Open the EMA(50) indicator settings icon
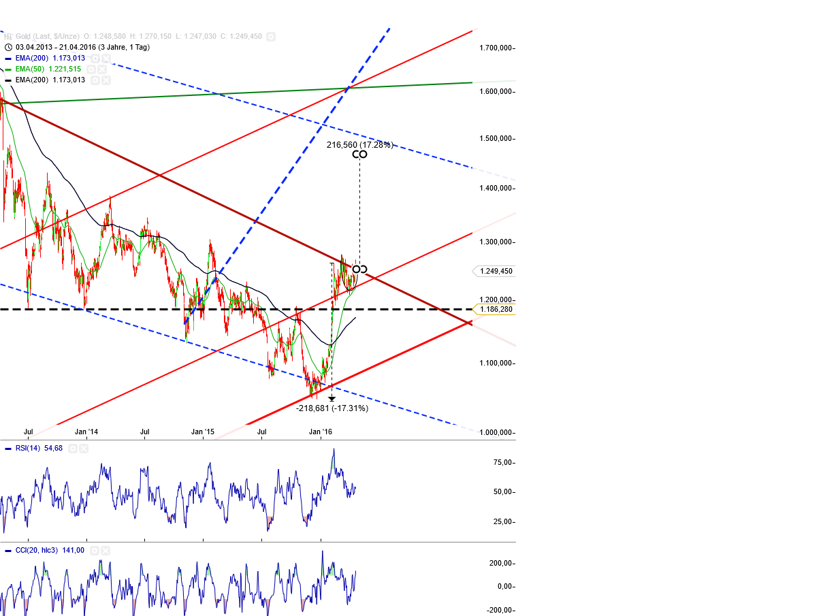Screen dimensions: 840x616 [x=91, y=69]
